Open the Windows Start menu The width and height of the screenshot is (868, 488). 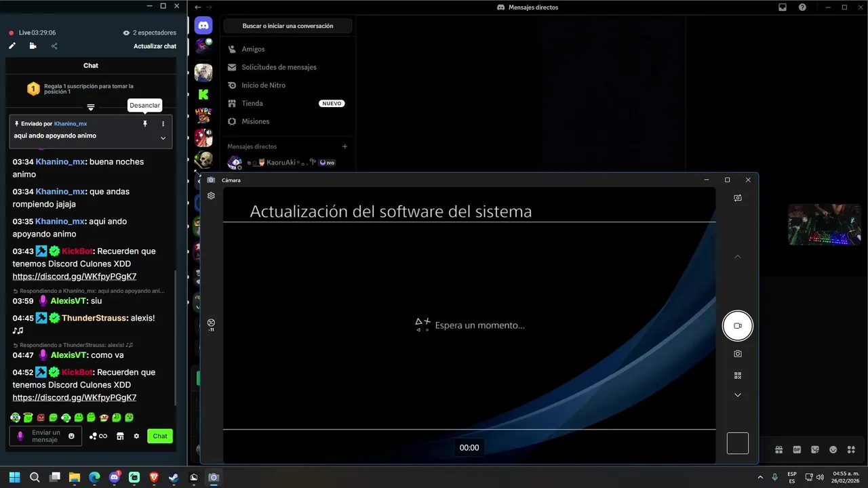(x=14, y=477)
